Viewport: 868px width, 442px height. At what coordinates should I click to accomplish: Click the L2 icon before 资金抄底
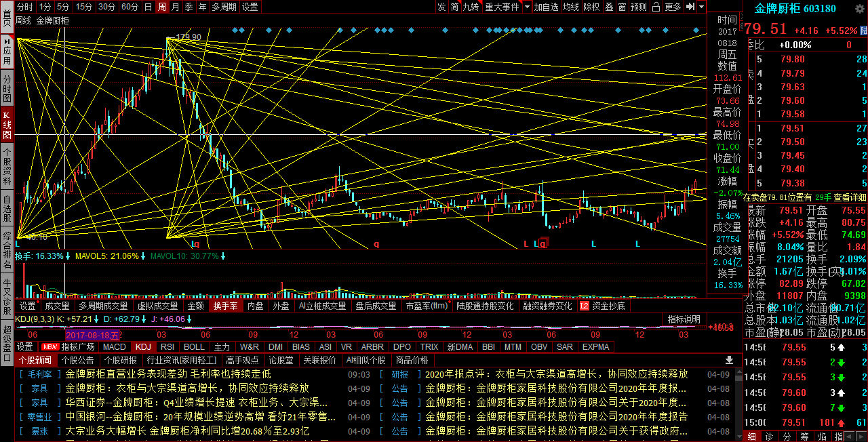(585, 306)
